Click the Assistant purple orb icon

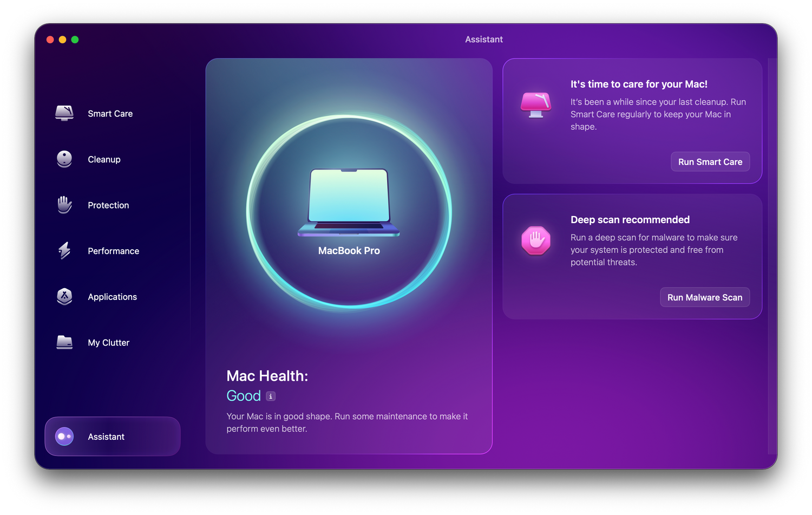tap(64, 436)
